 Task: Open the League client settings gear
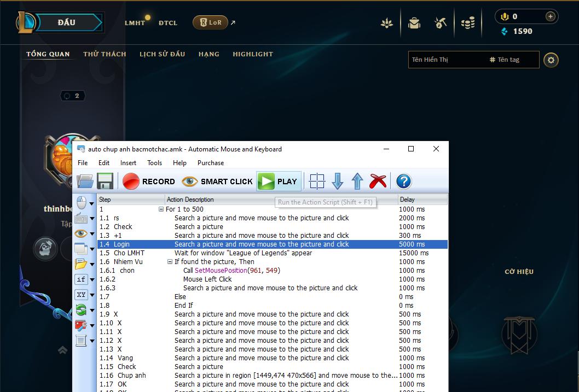pos(551,60)
